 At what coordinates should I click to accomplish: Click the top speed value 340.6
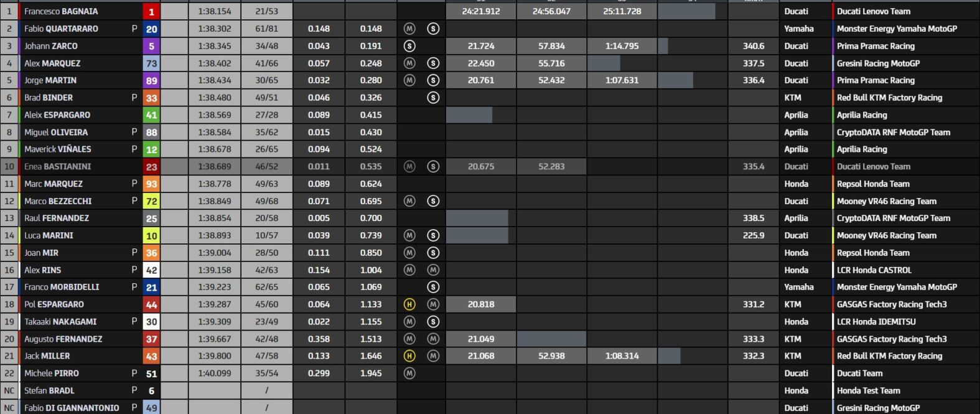click(754, 46)
